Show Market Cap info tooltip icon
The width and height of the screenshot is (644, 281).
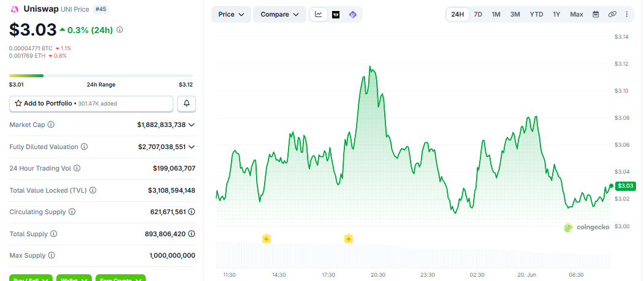point(51,125)
